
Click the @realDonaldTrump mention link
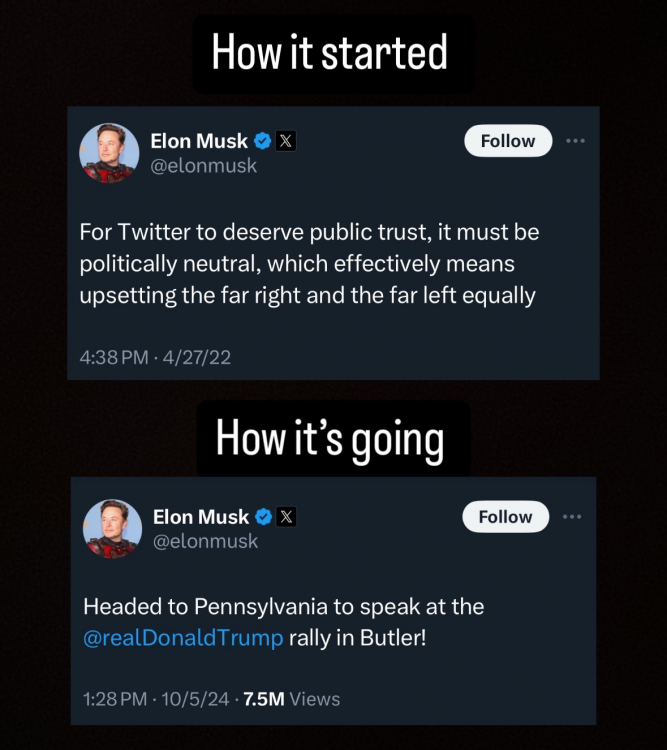[x=183, y=637]
